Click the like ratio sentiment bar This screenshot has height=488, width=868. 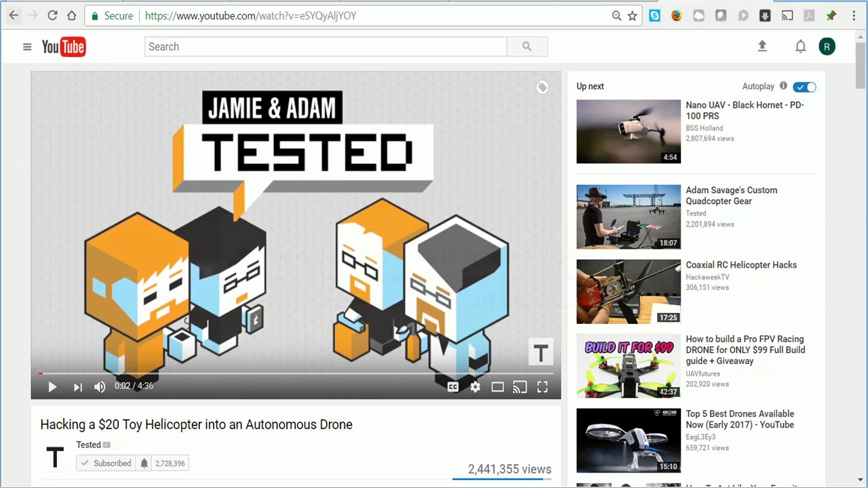(x=502, y=479)
